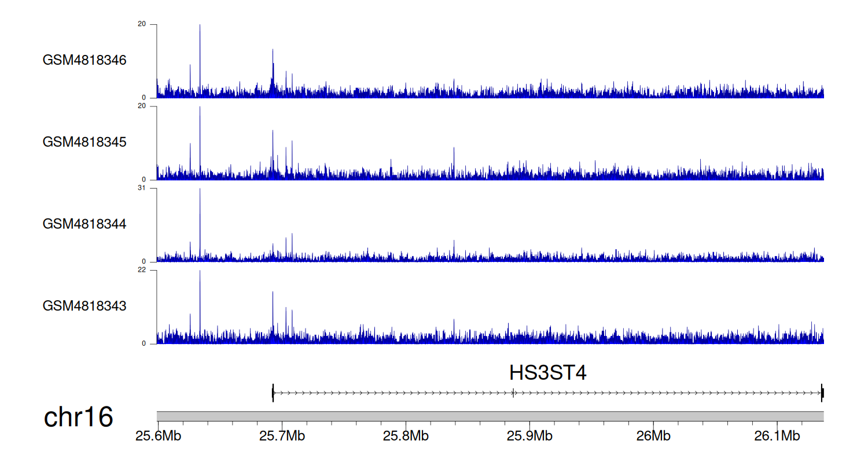Click the 26.1Mb coordinate label
The image size is (868, 451).
click(777, 435)
